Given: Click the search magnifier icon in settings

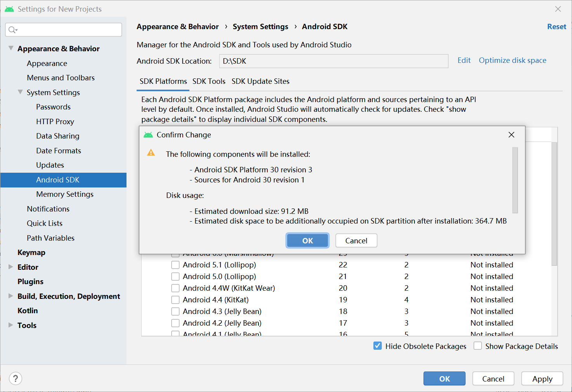Looking at the screenshot, I should 12,30.
